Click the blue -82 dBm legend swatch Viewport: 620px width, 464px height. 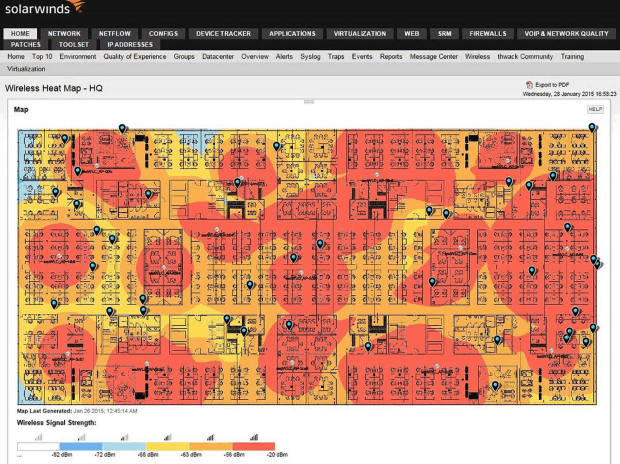(x=83, y=445)
